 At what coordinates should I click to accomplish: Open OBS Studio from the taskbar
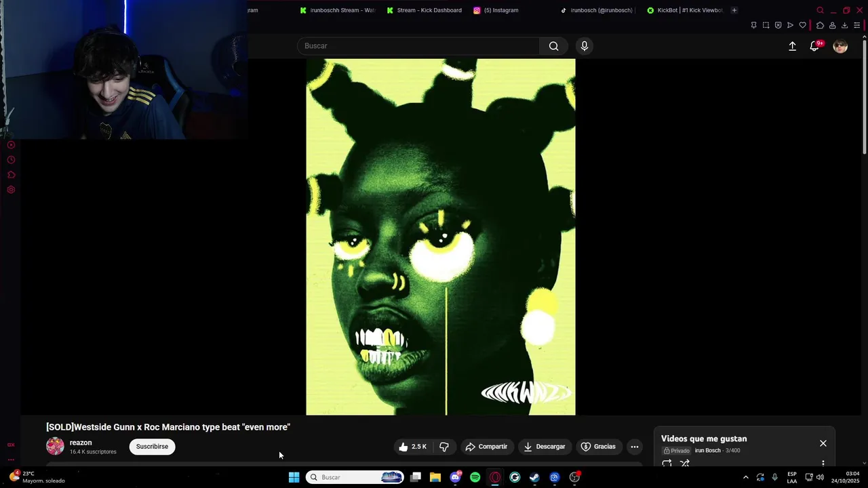pyautogui.click(x=574, y=477)
